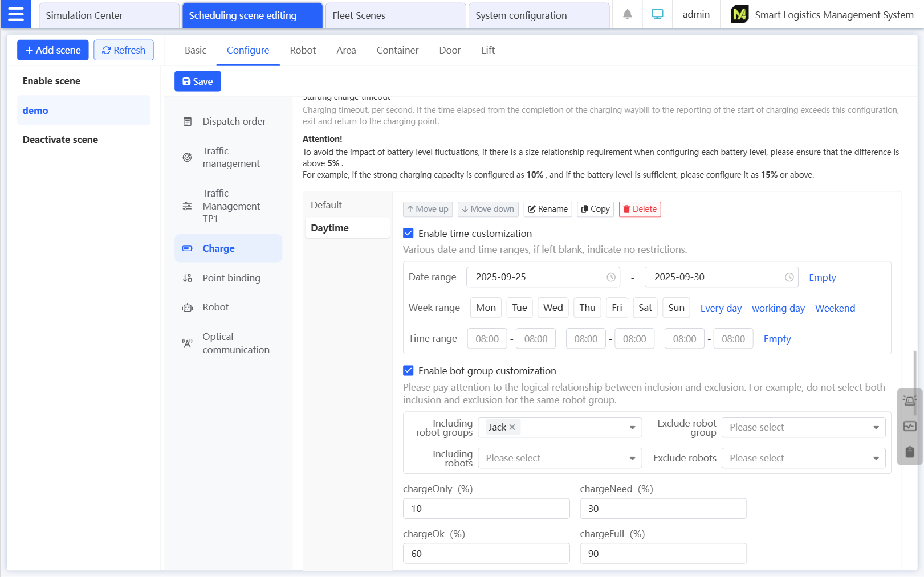This screenshot has height=577, width=924.
Task: Save the charge configuration
Action: (197, 81)
